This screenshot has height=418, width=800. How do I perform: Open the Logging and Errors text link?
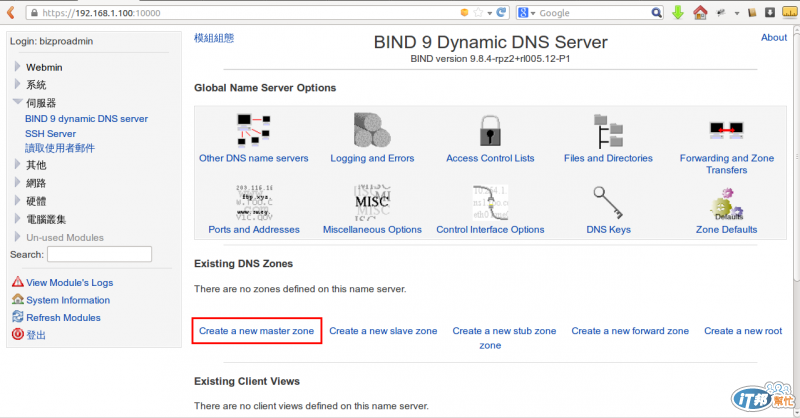point(372,158)
